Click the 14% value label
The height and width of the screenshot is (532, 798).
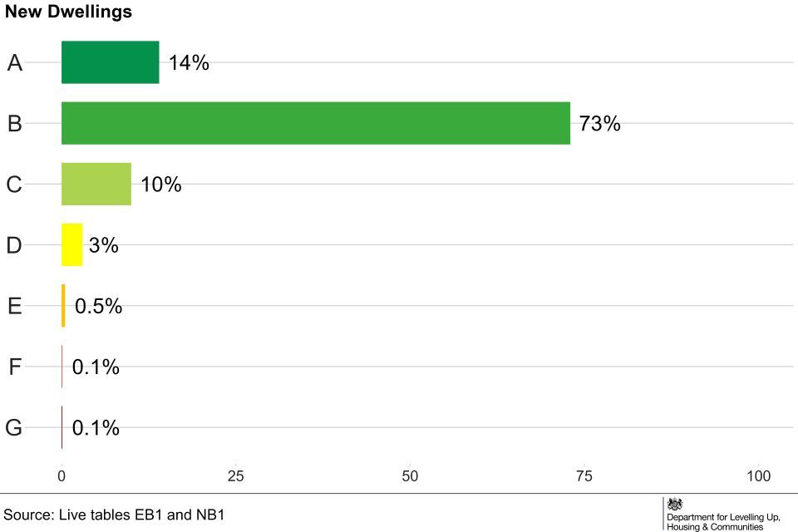pos(189,63)
